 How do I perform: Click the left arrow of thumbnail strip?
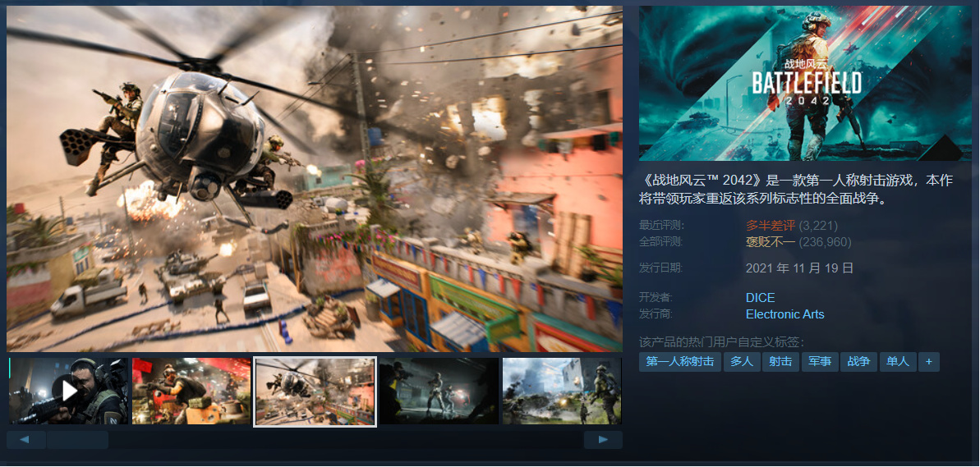25,440
